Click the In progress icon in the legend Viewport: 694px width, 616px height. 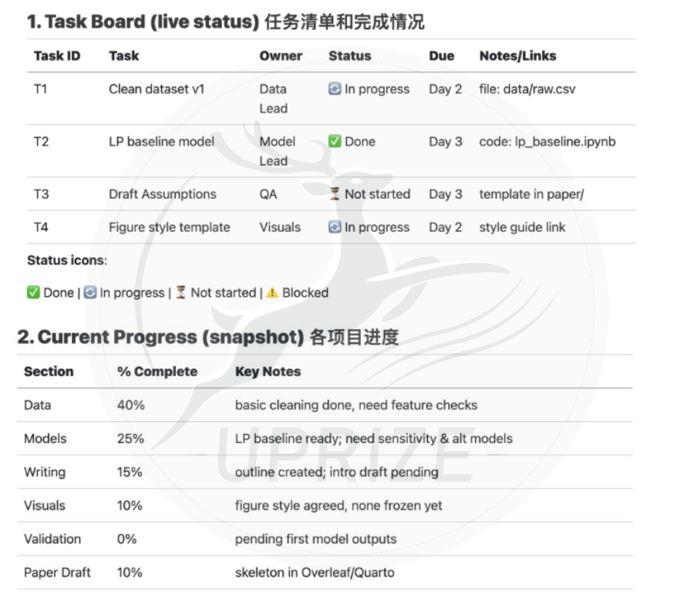point(92,293)
